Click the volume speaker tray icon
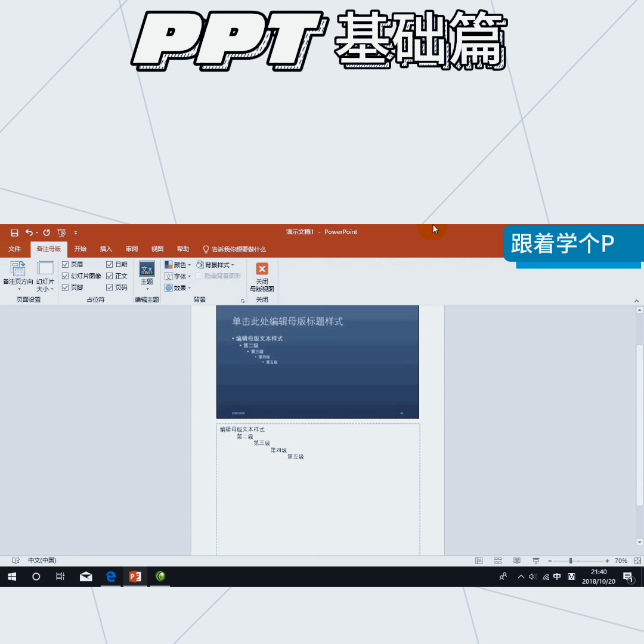Screen dimensions: 644x644 [x=532, y=577]
